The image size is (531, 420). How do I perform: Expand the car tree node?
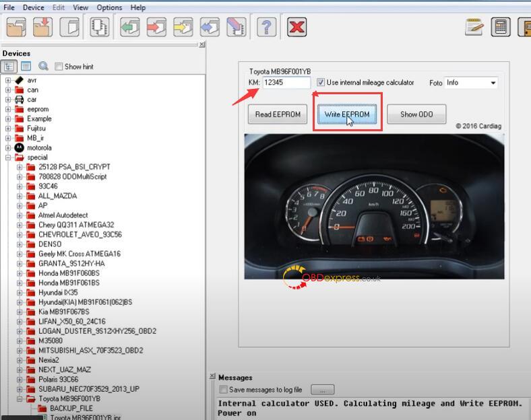(x=8, y=100)
